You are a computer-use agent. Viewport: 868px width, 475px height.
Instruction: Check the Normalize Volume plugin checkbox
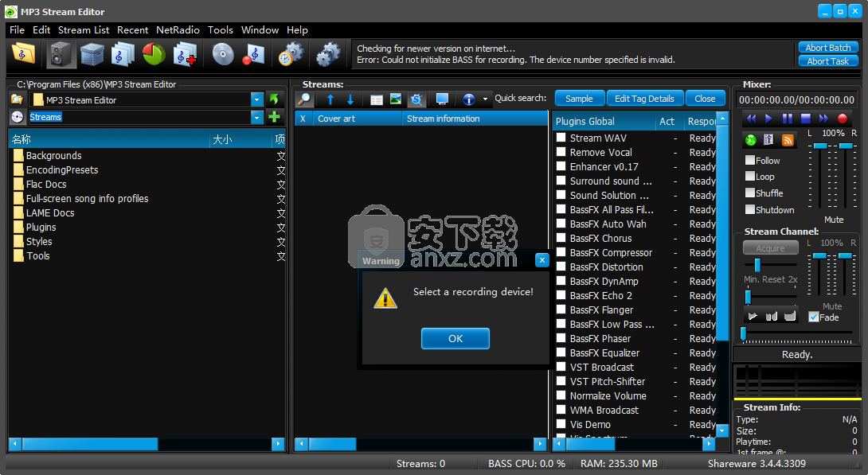pos(561,395)
